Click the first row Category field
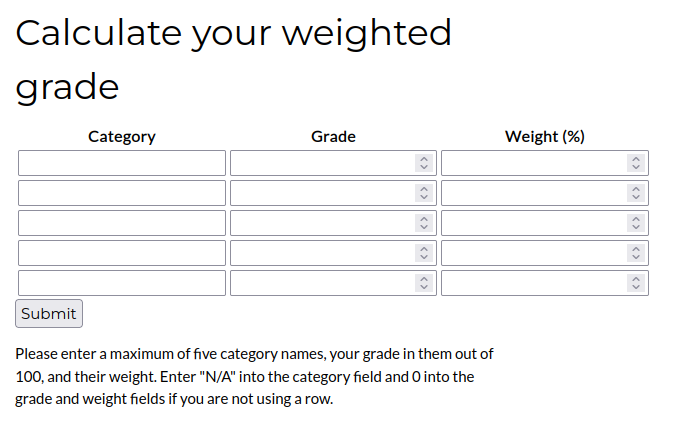696x446 pixels. [x=122, y=163]
